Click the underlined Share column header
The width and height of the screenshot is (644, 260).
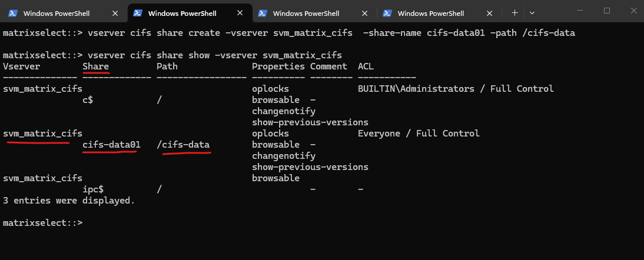point(96,66)
